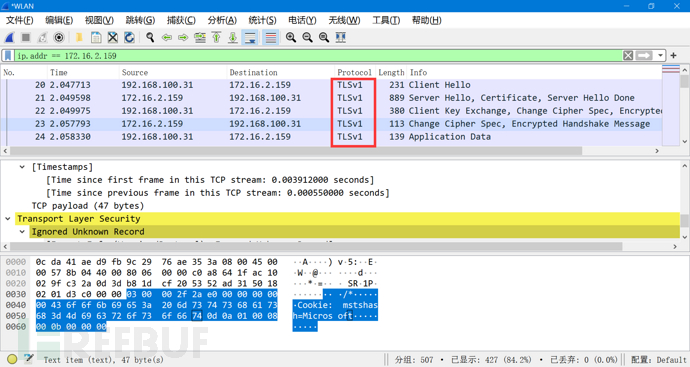
Task: Open Find a packet magnifier
Action: point(150,37)
